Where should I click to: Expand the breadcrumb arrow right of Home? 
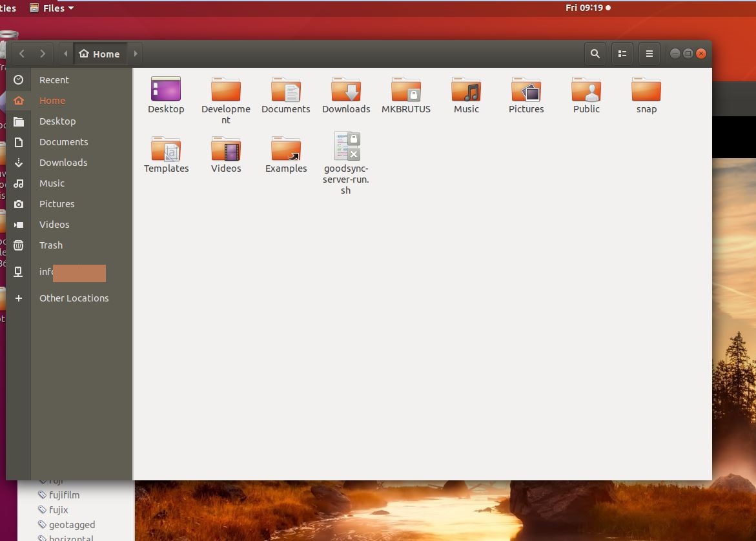(135, 54)
